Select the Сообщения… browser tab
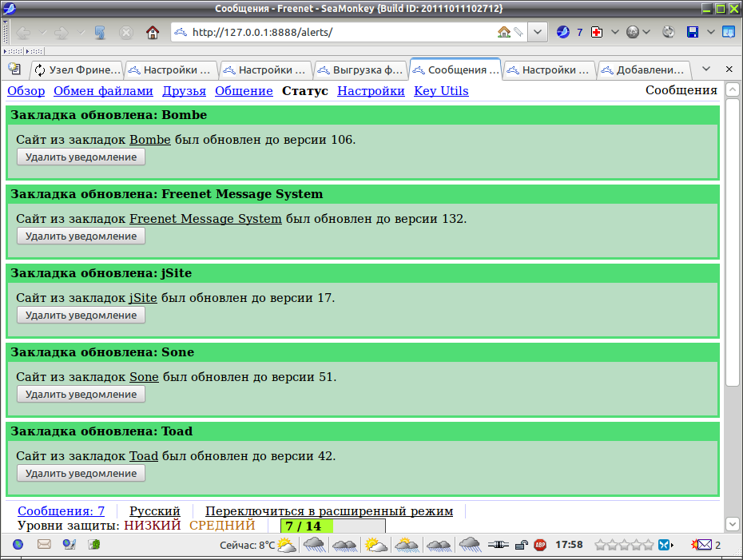The image size is (743, 560). point(455,70)
